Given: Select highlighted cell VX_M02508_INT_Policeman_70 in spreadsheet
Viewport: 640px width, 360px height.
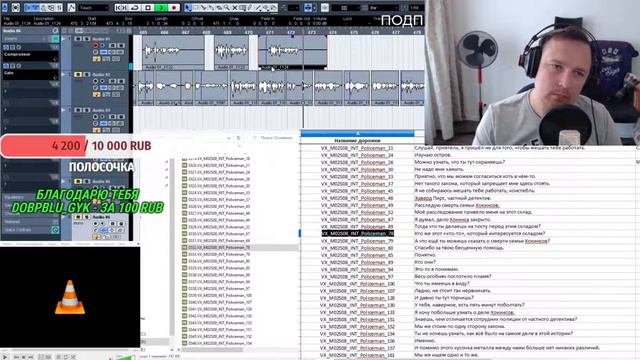Looking at the screenshot, I should pyautogui.click(x=357, y=233).
